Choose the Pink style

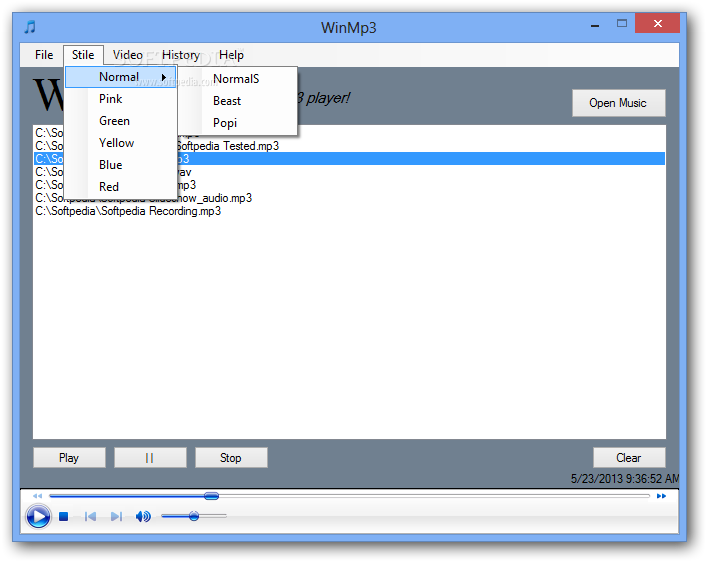[121, 99]
